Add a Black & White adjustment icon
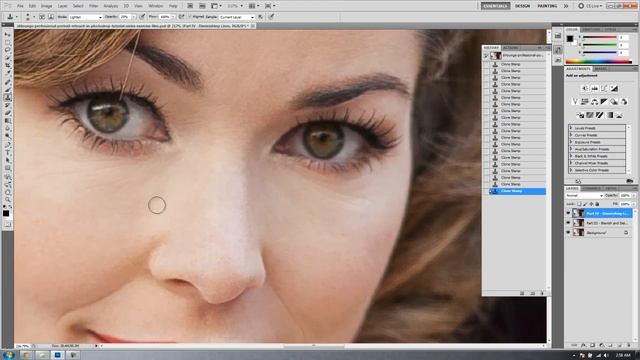Viewport: 640px width, 360px height. tap(604, 101)
